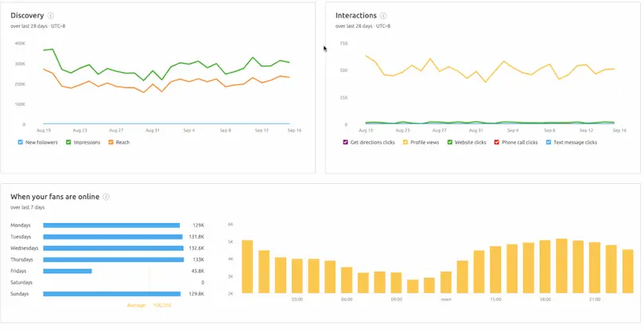Toggle the Website clicks checkbox
Image resolution: width=644 pixels, height=332 pixels.
[x=449, y=143]
